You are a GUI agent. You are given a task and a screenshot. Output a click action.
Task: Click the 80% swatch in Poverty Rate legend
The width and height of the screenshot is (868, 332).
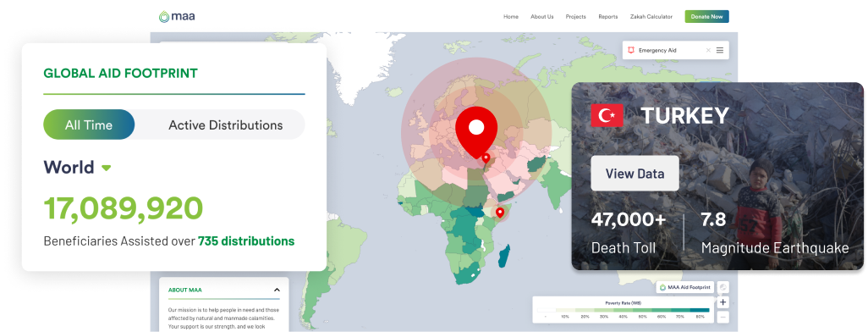click(x=700, y=310)
